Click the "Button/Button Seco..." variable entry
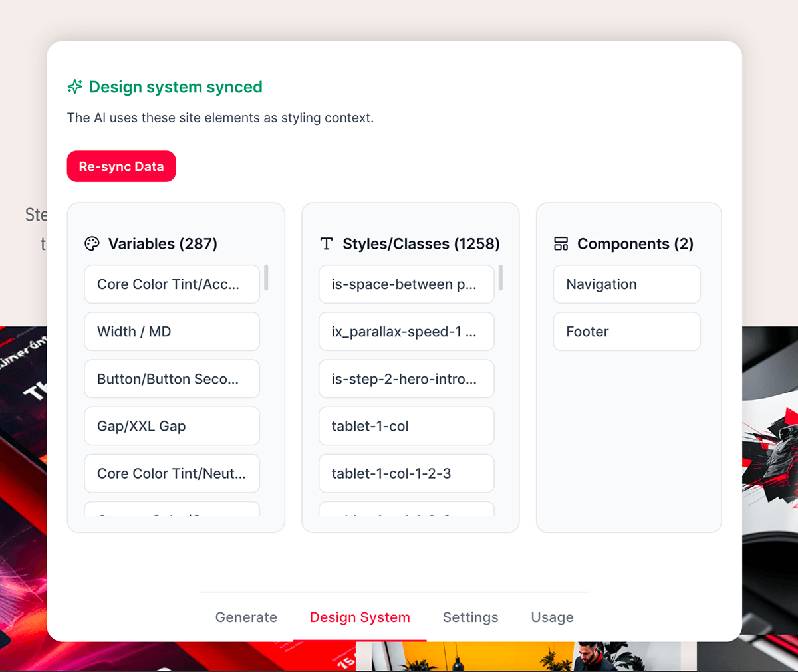Viewport: 798px width, 672px height. [172, 379]
